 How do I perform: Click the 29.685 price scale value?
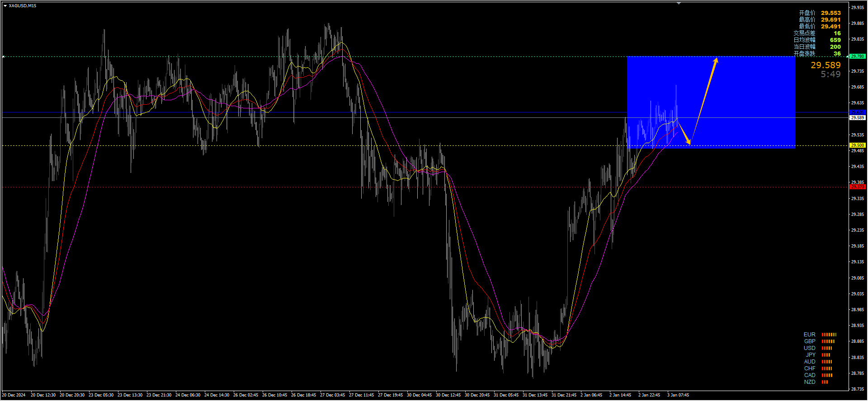(858, 87)
